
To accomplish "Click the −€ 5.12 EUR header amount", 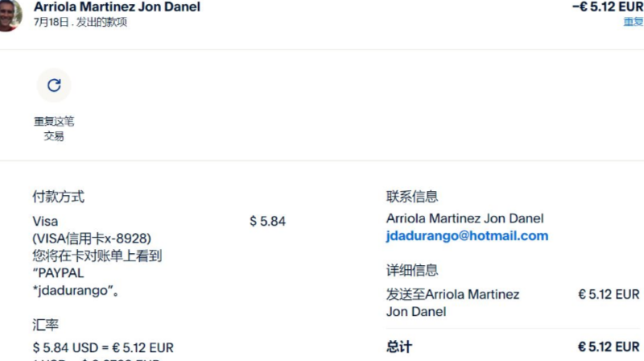I will click(607, 7).
